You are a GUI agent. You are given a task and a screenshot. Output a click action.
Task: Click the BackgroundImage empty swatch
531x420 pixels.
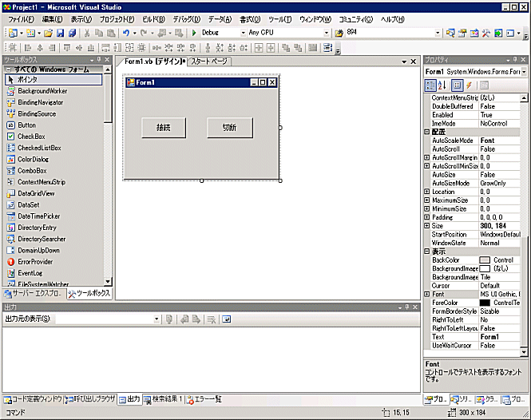click(x=485, y=268)
